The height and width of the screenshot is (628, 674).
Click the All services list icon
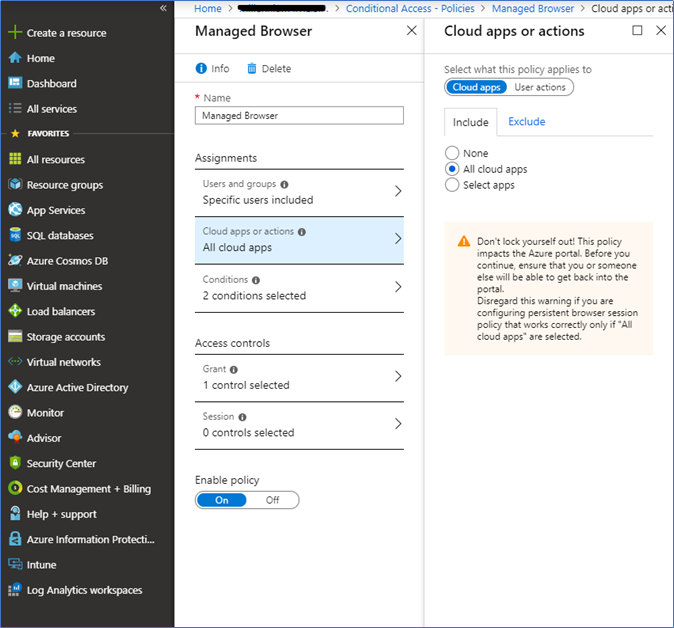pos(15,108)
